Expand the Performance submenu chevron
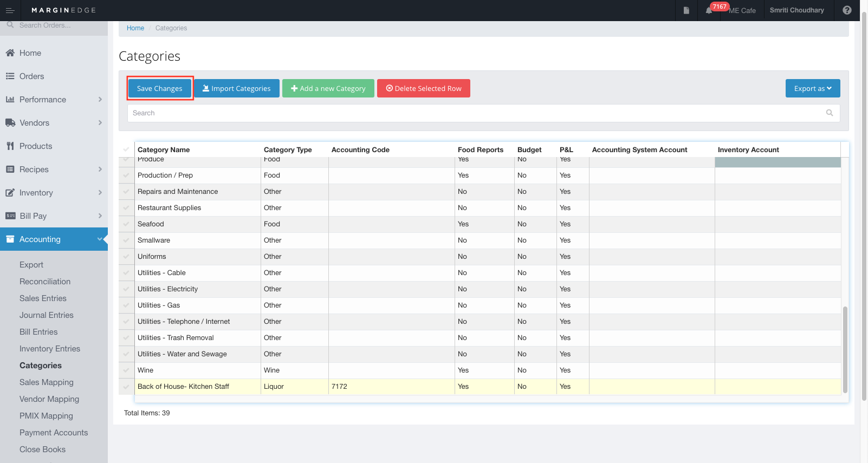Viewport: 868px width, 463px height. tap(100, 100)
